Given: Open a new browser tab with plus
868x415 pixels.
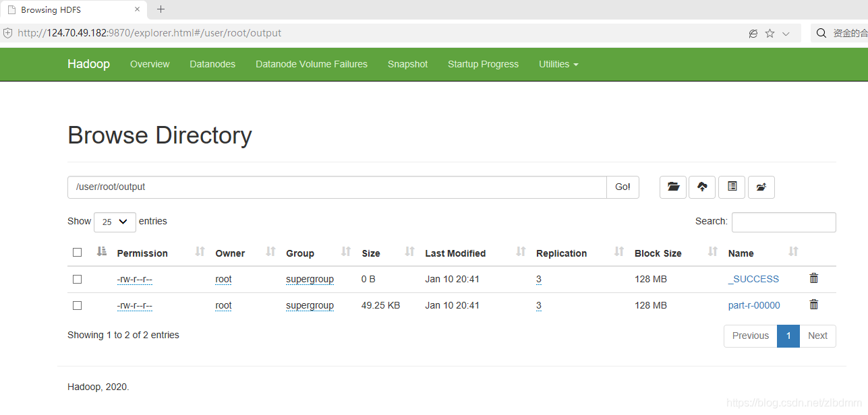Looking at the screenshot, I should 161,9.
